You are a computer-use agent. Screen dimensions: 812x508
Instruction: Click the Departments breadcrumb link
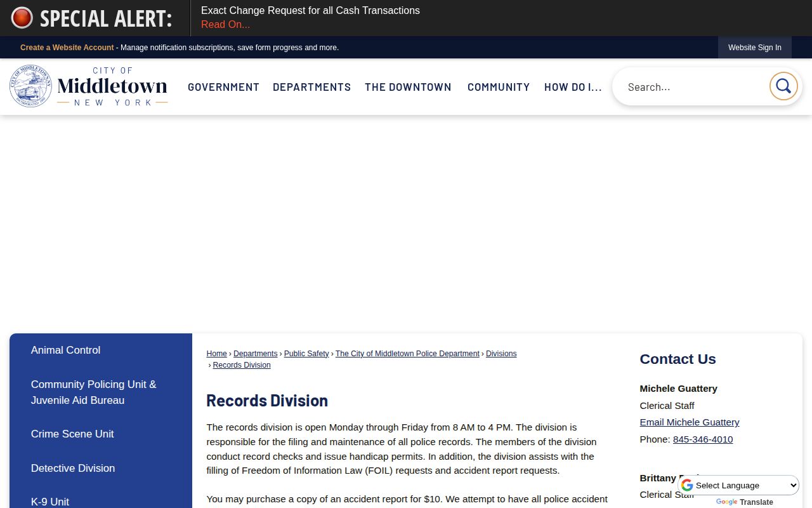click(x=255, y=354)
